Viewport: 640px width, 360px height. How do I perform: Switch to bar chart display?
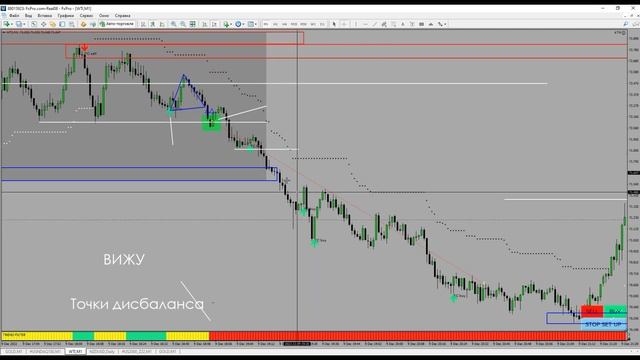tap(143, 24)
